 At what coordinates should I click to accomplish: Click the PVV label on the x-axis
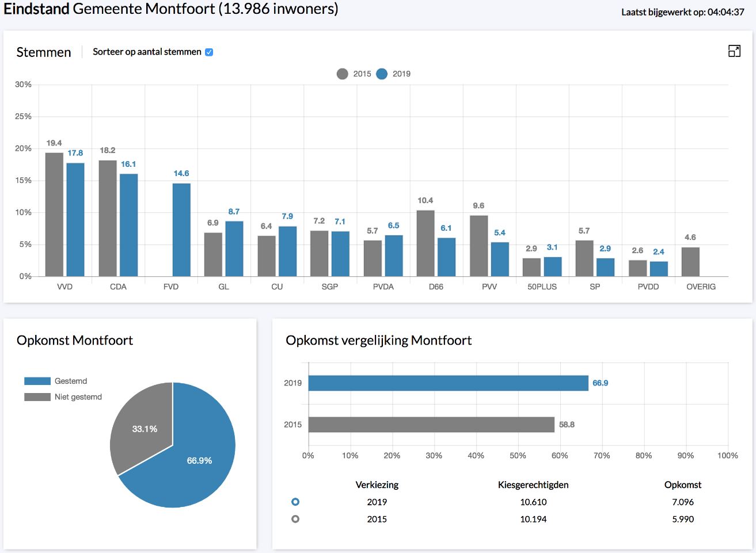(489, 287)
